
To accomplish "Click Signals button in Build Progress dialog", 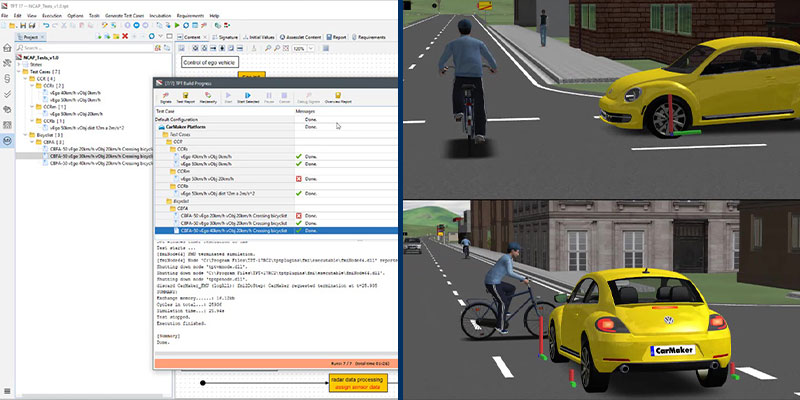I will click(x=166, y=98).
